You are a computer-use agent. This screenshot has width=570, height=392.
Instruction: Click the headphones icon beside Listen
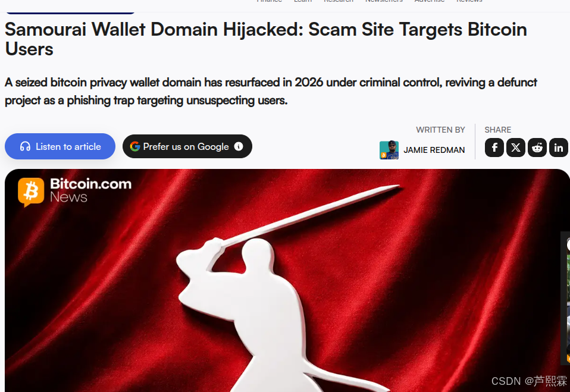[x=25, y=146]
